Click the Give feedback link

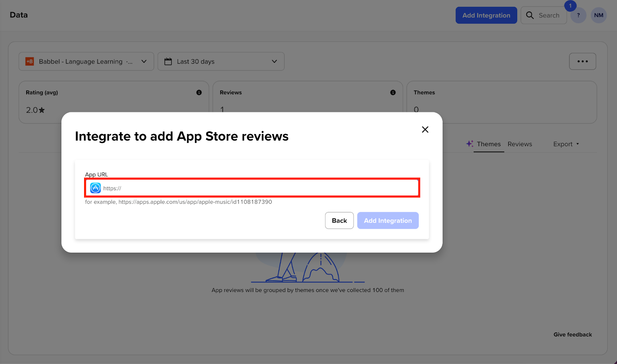coord(572,334)
